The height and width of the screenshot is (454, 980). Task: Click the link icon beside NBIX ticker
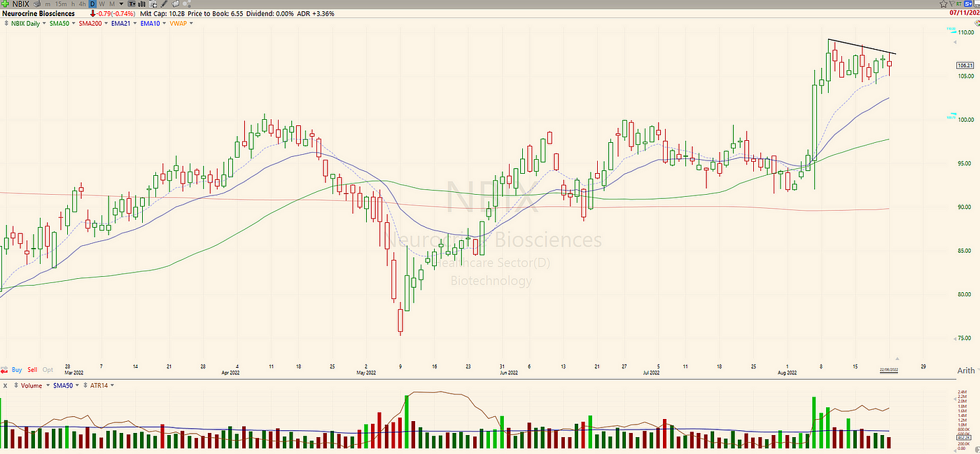(x=37, y=4)
